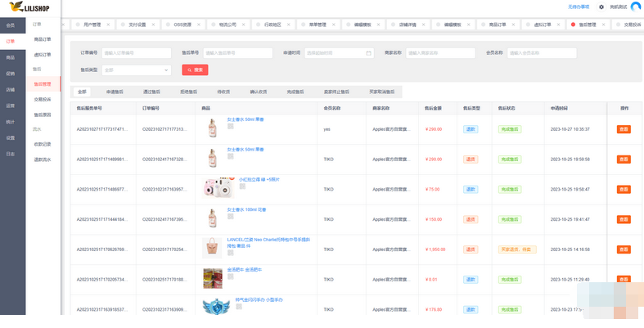
Task: Close the 售后管理 tab
Action: [x=603, y=25]
